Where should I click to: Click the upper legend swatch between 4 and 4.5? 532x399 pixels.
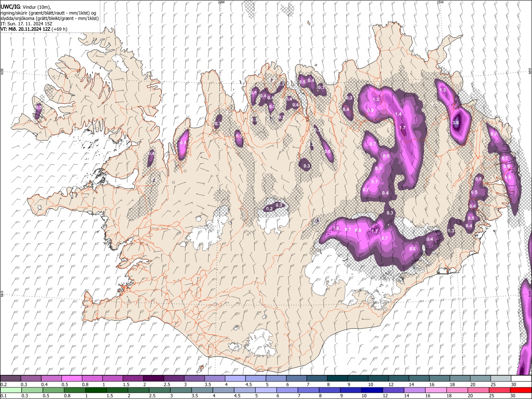234,379
